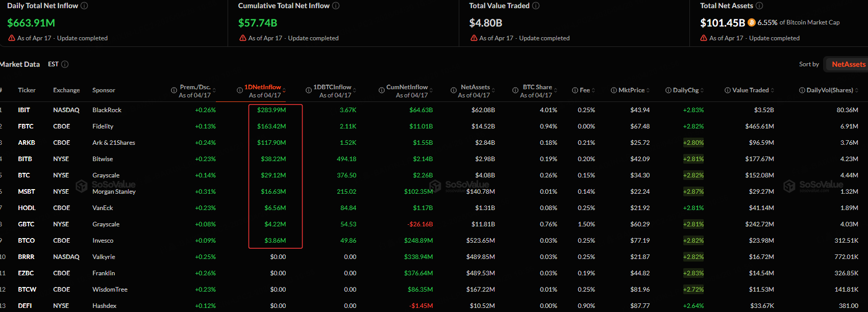Viewport: 868px width, 312px height.
Task: Sort table by the CumNetInflow column header
Action: pos(407,87)
